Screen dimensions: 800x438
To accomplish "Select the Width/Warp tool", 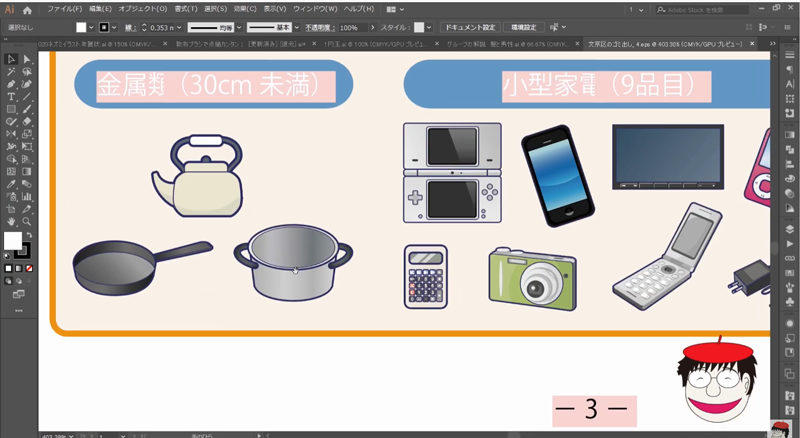I will pyautogui.click(x=11, y=147).
